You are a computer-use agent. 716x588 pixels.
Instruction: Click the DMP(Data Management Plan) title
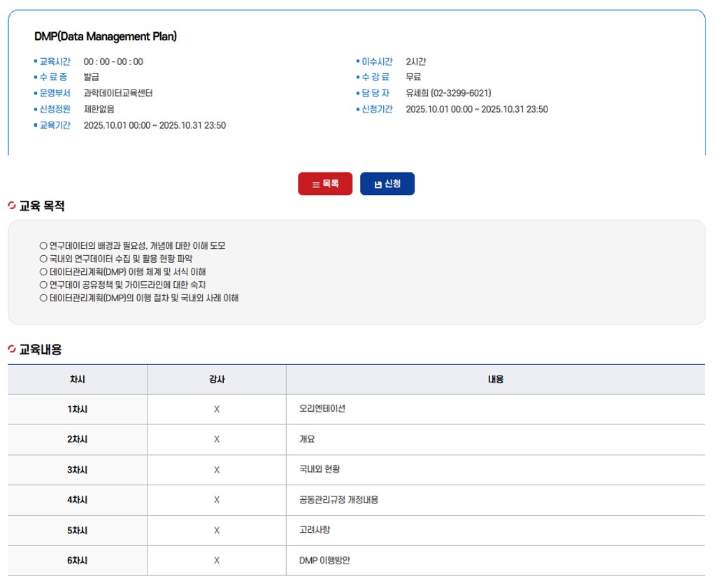(x=106, y=36)
